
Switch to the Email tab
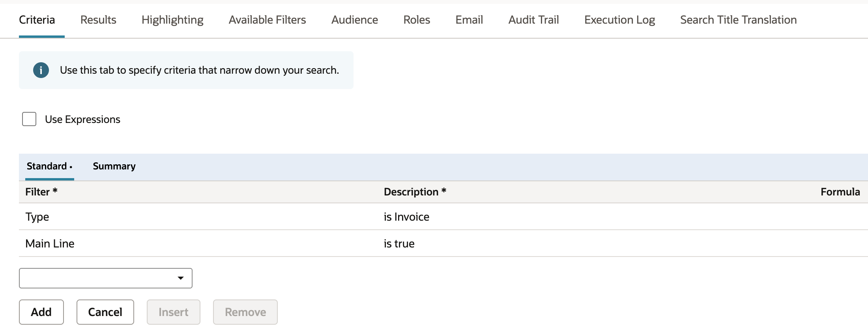click(469, 20)
